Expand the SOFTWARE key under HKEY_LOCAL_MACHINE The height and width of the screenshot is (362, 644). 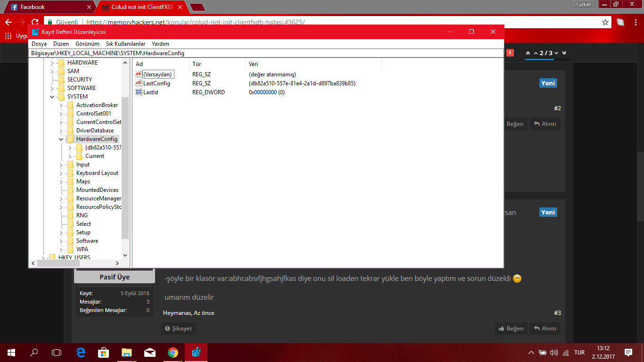tap(52, 88)
